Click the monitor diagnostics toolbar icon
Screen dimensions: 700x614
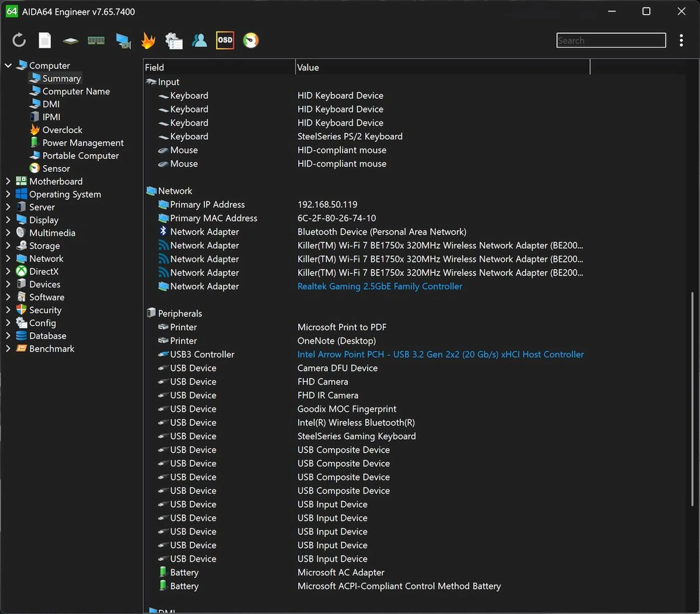123,40
